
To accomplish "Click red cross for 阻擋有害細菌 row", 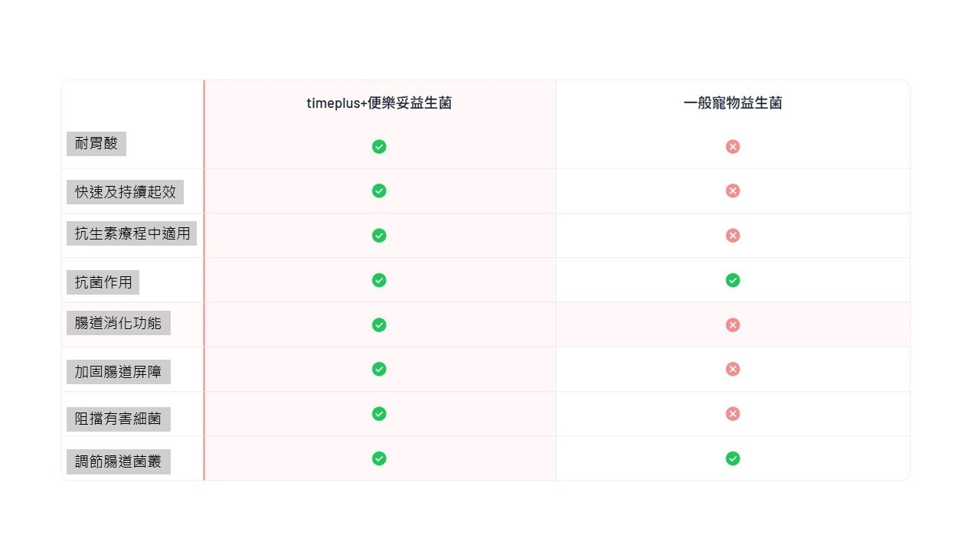I will click(733, 414).
